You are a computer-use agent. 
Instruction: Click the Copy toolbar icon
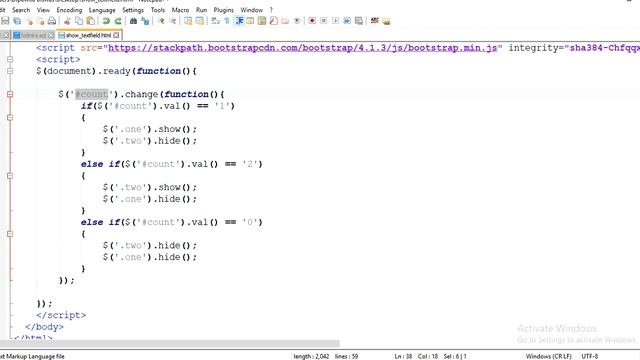coord(79,21)
